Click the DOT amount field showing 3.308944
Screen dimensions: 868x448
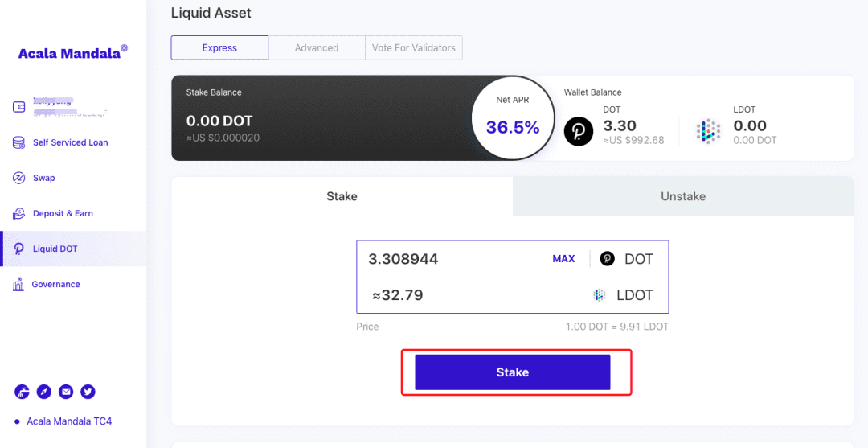pyautogui.click(x=403, y=259)
